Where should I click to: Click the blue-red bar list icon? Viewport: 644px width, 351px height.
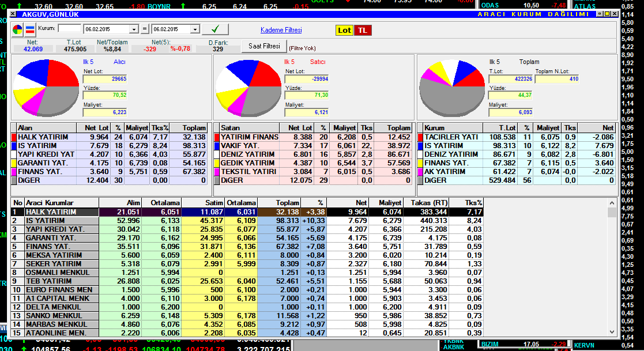pyautogui.click(x=29, y=29)
